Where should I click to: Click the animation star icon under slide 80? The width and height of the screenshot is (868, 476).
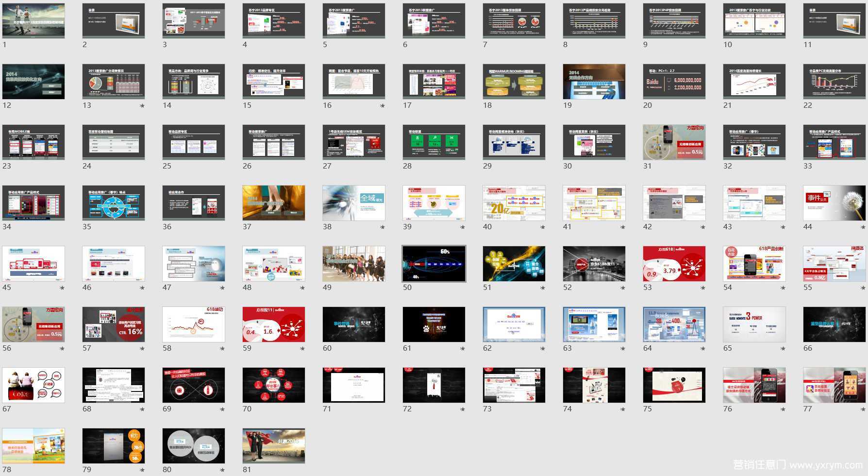(x=222, y=470)
